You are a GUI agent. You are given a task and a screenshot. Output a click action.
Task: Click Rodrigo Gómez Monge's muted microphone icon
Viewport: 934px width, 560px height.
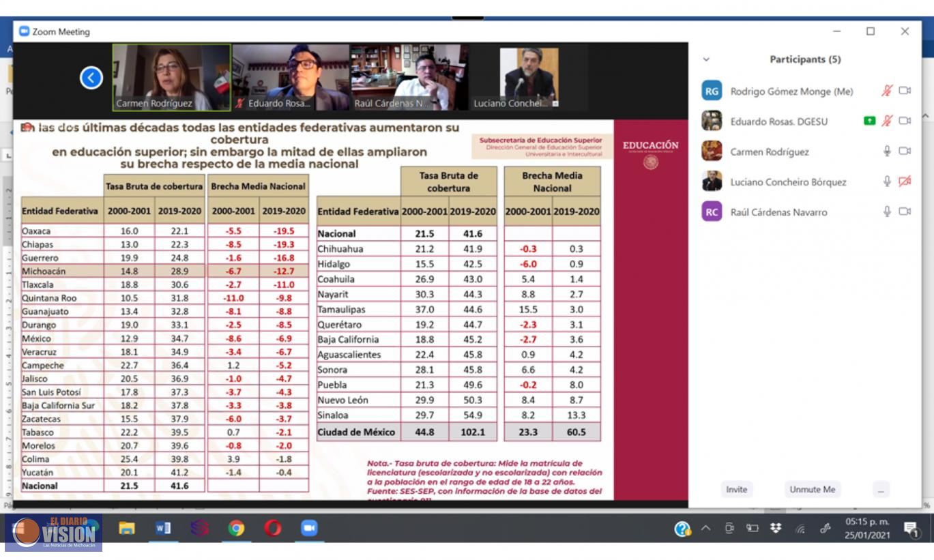coord(886,91)
